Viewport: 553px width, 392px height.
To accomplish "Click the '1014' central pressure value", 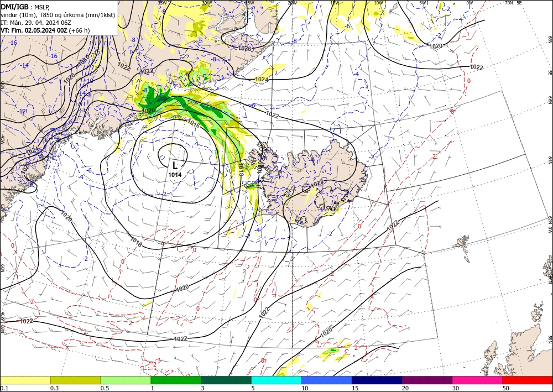I will coord(175,175).
